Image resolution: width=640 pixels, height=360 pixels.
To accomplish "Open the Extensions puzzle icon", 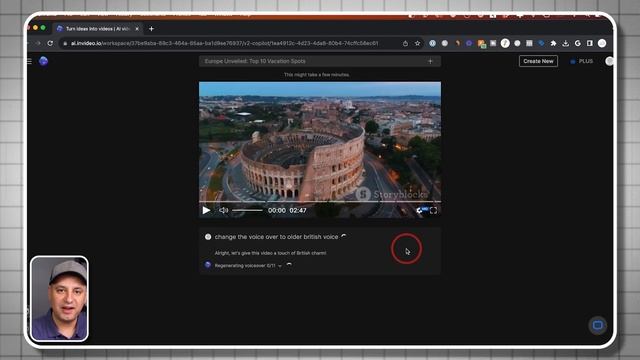I will point(553,43).
